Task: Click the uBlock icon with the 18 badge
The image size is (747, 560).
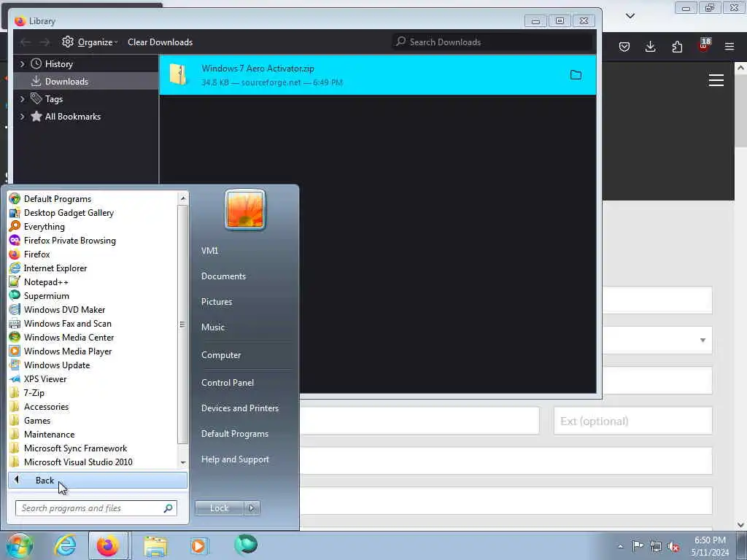Action: (704, 46)
